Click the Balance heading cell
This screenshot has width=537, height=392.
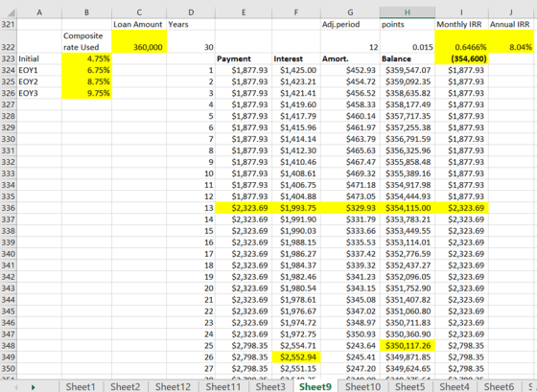pos(408,58)
